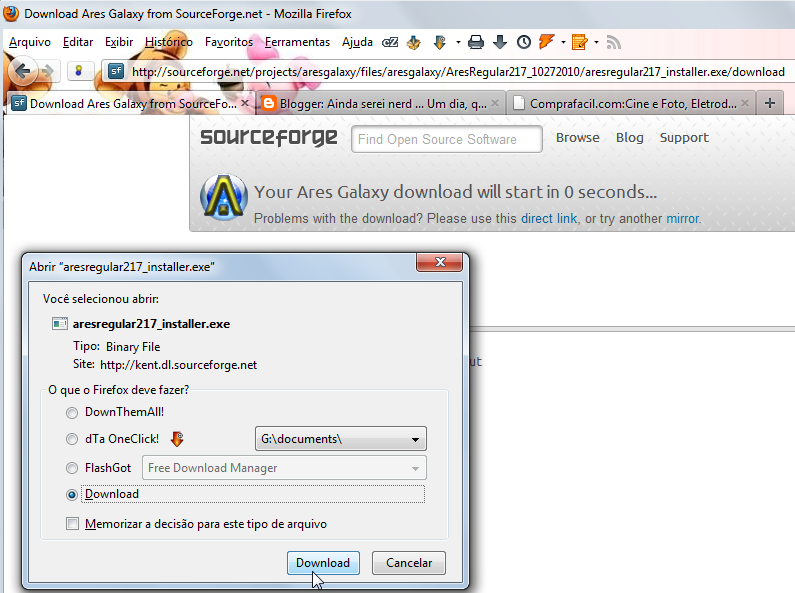Open Browse link on SourceForge header
Image resolution: width=795 pixels, height=593 pixels.
pos(577,137)
